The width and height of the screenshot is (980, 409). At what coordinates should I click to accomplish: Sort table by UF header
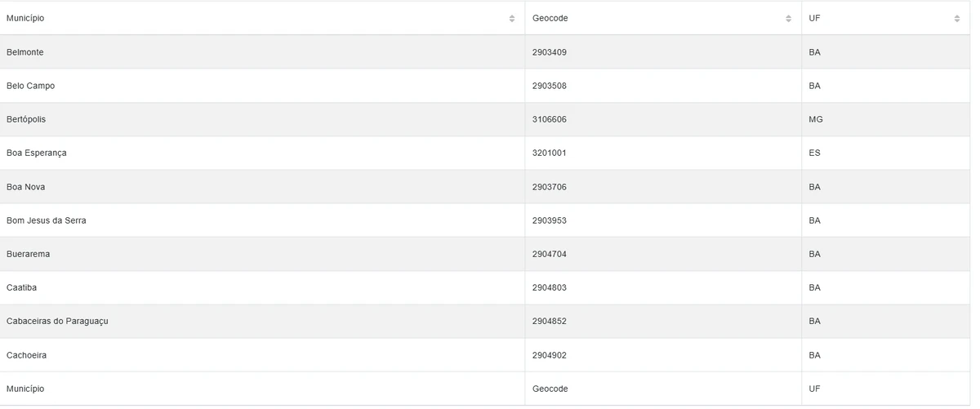pos(814,18)
